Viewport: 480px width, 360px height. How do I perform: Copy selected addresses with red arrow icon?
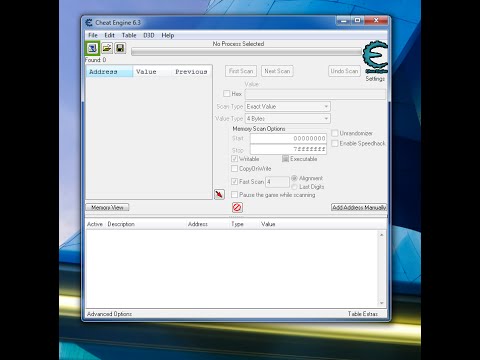[x=219, y=194]
